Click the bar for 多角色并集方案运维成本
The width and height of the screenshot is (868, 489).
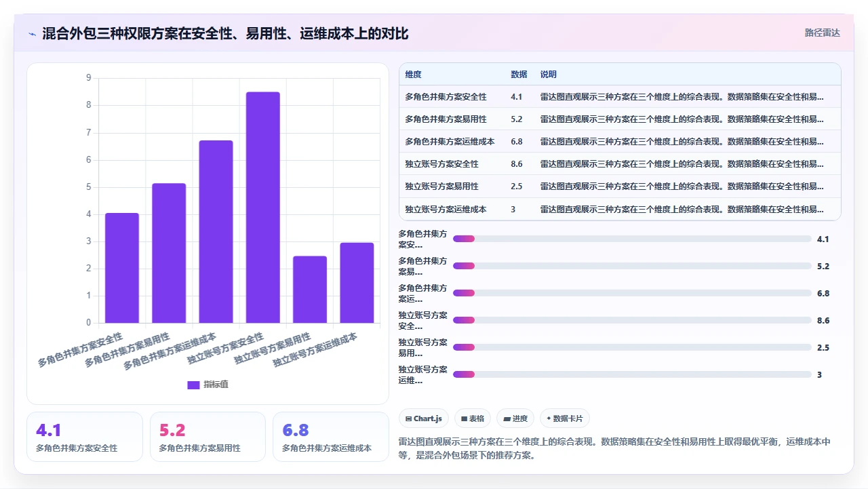[x=216, y=231]
